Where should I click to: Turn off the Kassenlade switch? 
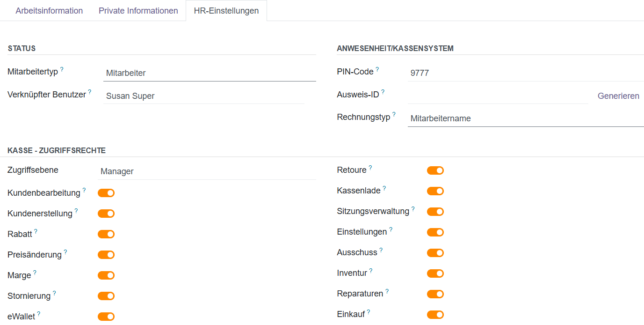click(435, 191)
